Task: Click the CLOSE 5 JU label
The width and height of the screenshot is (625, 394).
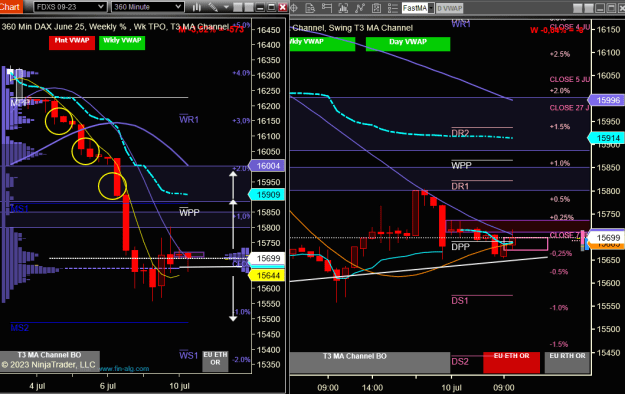Action: coord(569,79)
